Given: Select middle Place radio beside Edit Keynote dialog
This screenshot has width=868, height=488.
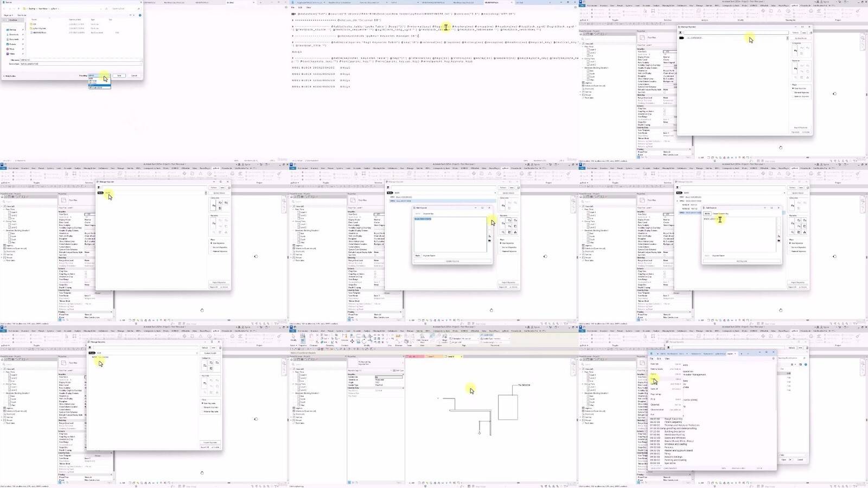Looking at the screenshot, I should coord(501,247).
